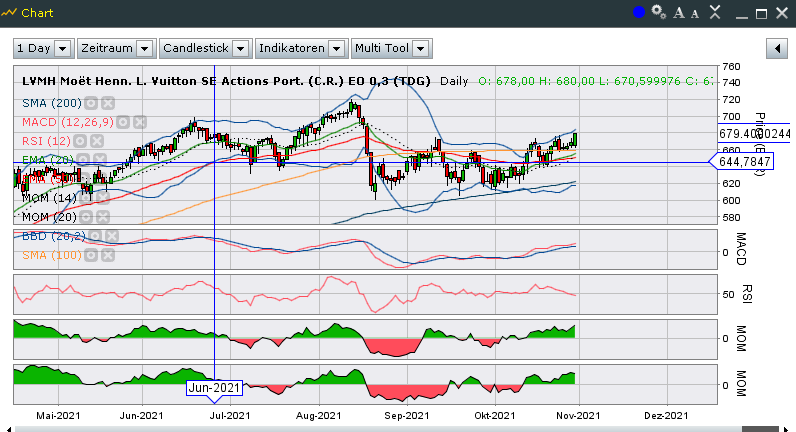This screenshot has height=432, width=796.
Task: Remove the MOM (20) indicator
Action: pos(103,217)
